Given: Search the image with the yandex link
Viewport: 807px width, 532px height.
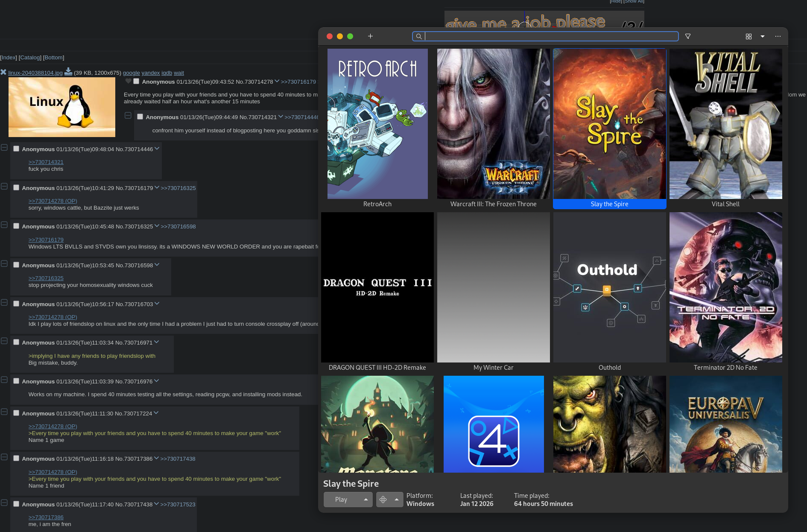Looking at the screenshot, I should point(151,73).
